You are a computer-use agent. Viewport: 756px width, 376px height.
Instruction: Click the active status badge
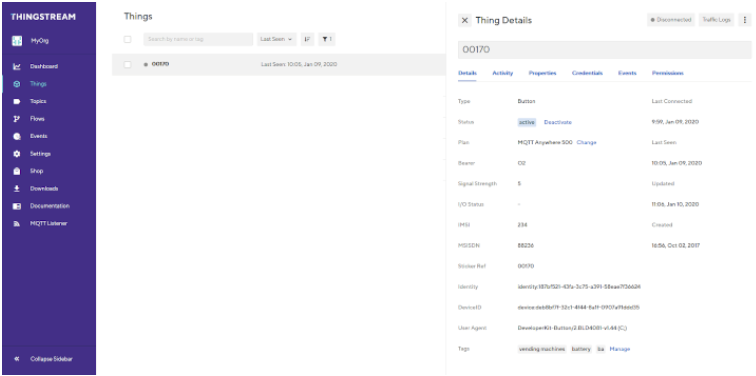pos(526,122)
